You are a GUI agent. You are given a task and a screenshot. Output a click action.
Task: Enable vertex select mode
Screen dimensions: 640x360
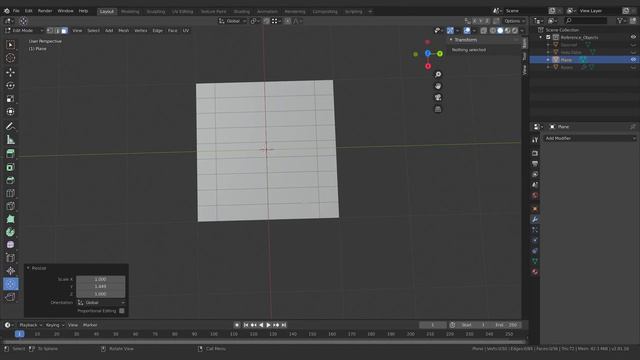(50, 30)
